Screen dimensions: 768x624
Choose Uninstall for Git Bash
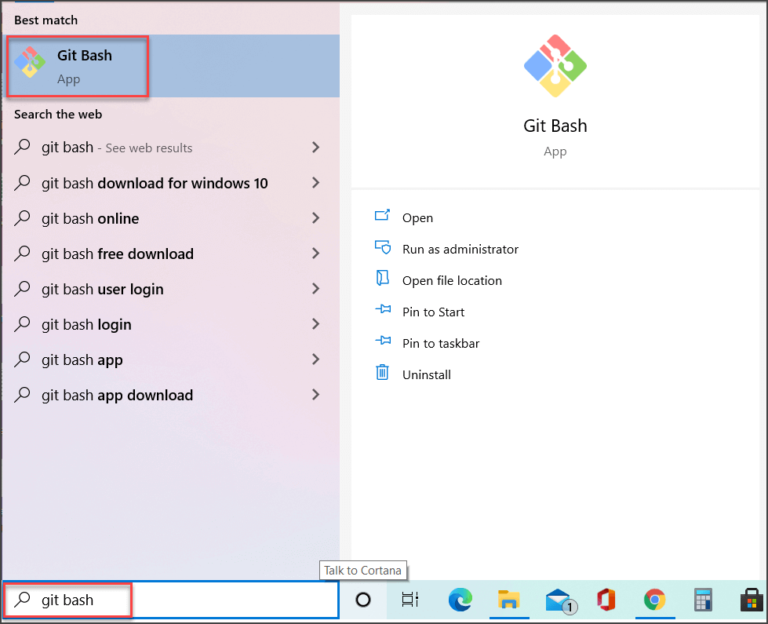pyautogui.click(x=426, y=375)
